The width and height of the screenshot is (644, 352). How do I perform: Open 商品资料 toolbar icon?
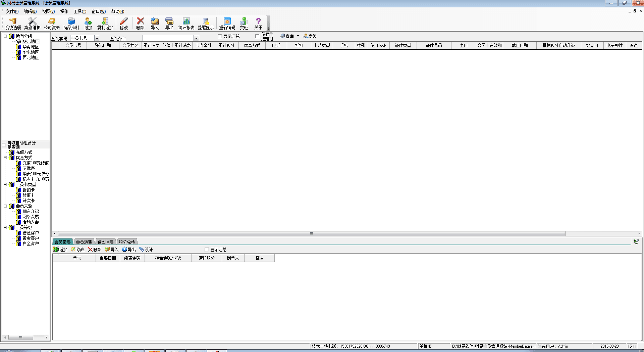tap(71, 24)
